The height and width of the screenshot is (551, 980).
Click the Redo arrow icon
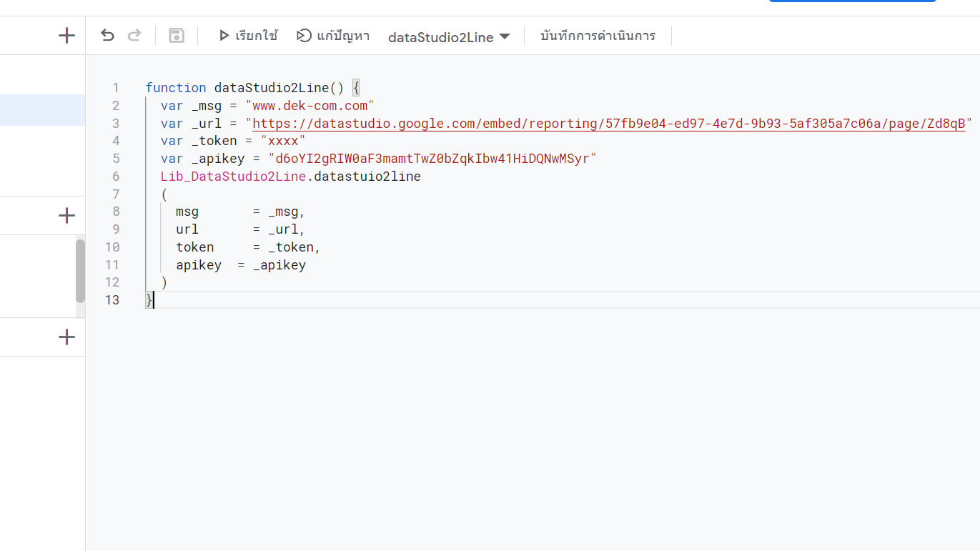tap(134, 35)
